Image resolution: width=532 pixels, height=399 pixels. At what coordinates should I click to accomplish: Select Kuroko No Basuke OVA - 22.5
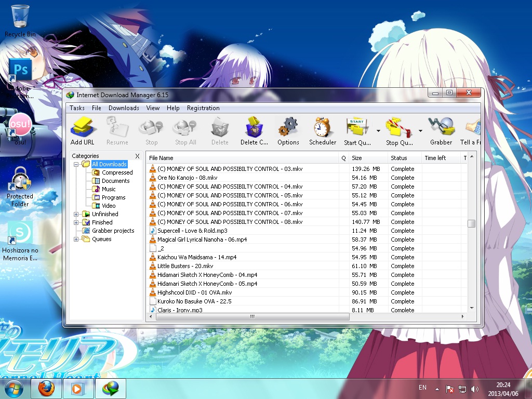pos(307,301)
